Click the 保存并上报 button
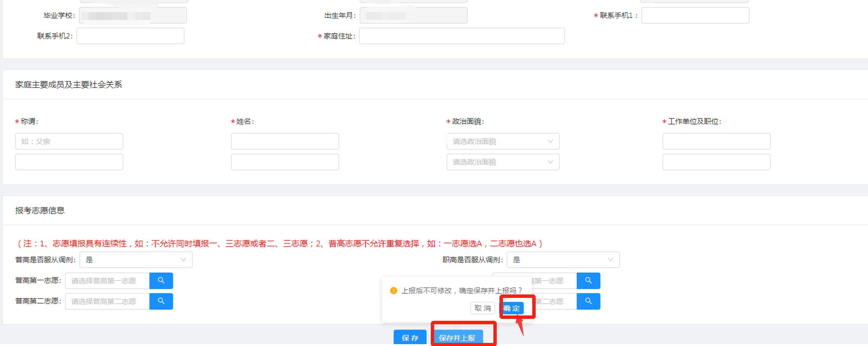868x346 pixels. click(457, 338)
